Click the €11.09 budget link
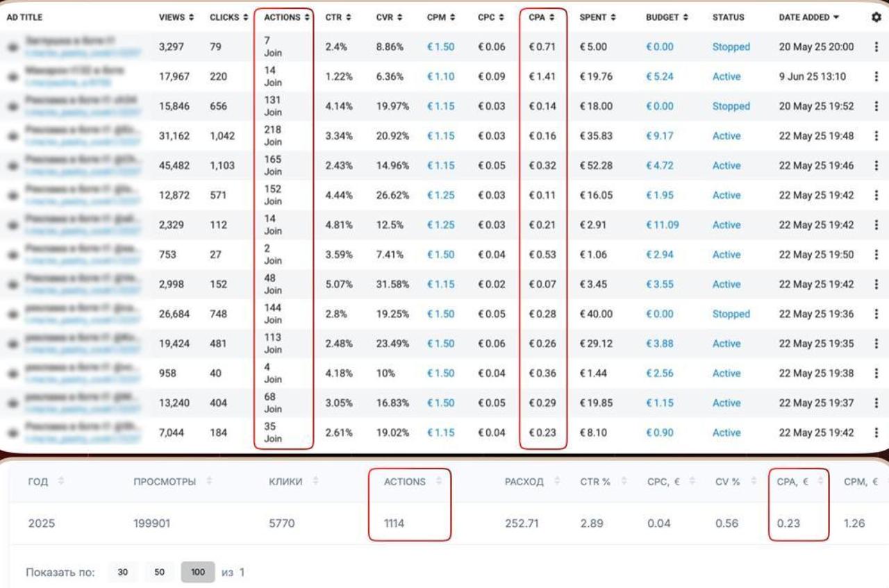The height and width of the screenshot is (588, 889). (663, 225)
